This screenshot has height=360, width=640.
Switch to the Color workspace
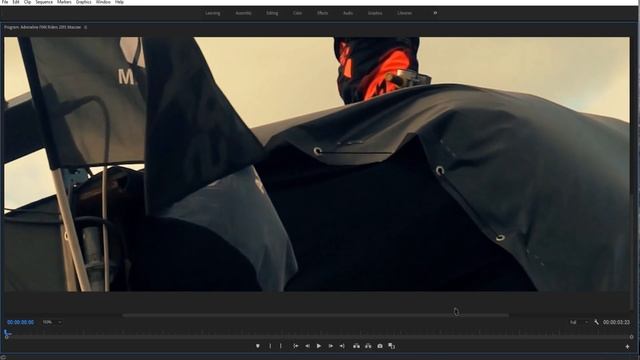pyautogui.click(x=297, y=13)
